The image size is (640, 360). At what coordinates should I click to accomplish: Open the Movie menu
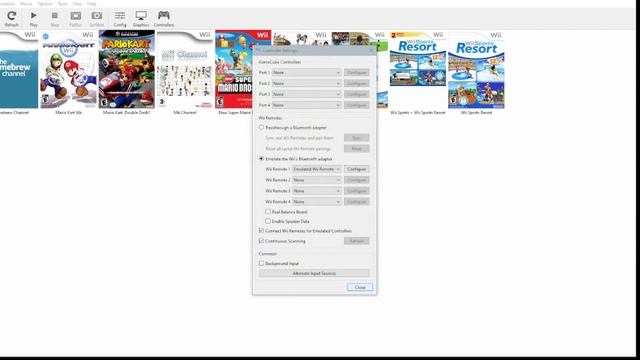click(26, 4)
